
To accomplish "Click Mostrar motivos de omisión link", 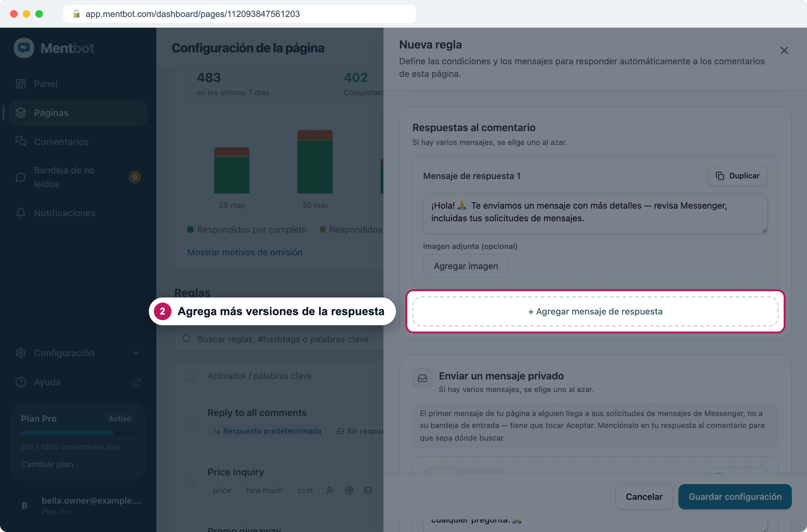I will 245,252.
